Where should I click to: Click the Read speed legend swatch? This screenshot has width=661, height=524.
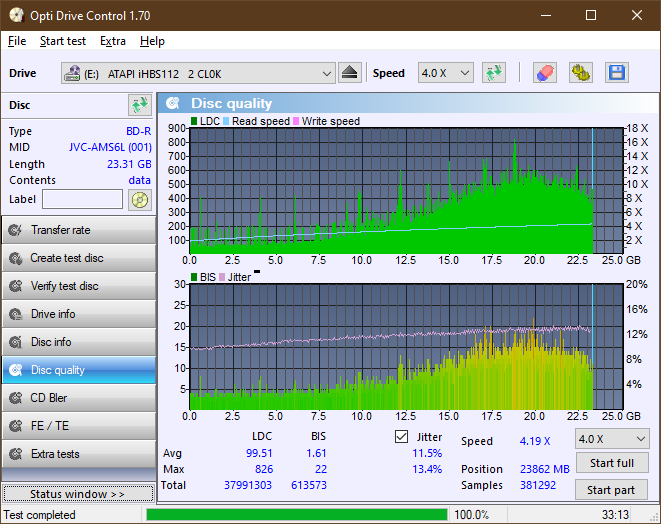pos(226,121)
